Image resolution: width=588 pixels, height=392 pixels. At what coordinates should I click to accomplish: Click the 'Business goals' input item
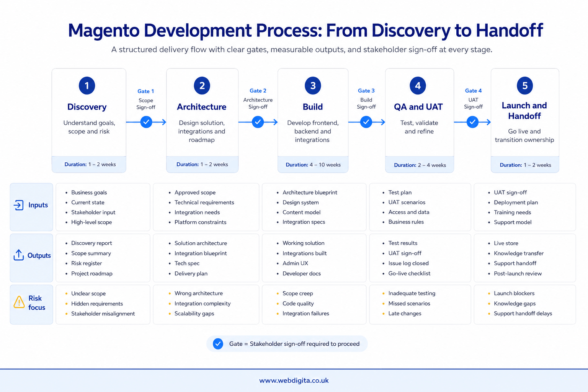click(89, 193)
